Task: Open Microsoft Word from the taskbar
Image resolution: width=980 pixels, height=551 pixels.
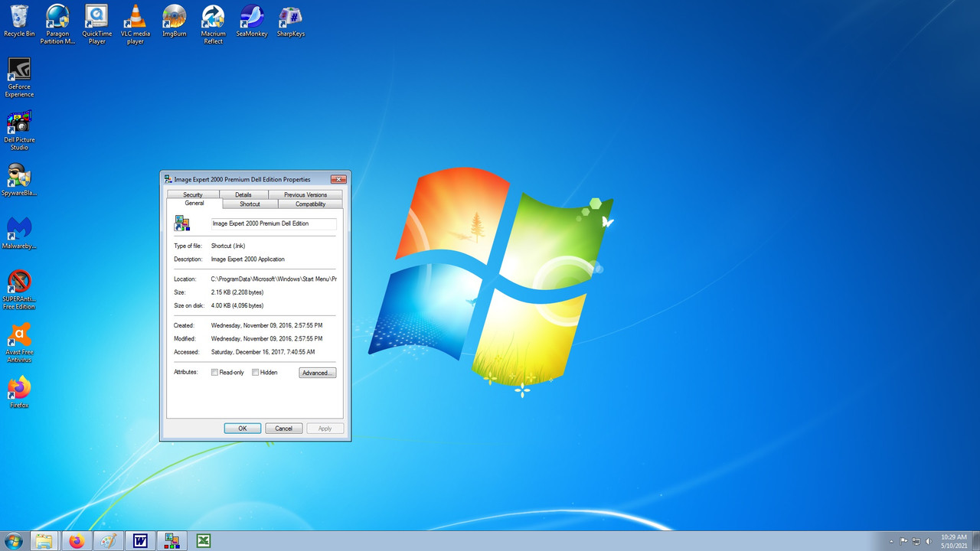Action: [140, 540]
